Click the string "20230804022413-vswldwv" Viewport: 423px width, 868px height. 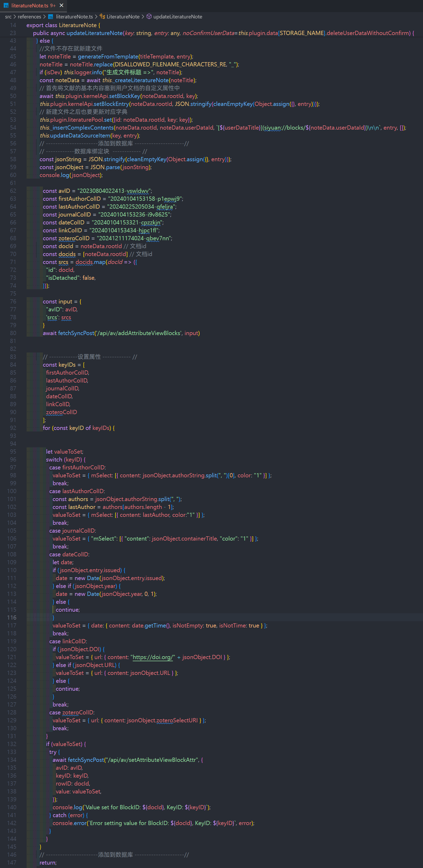(x=114, y=191)
